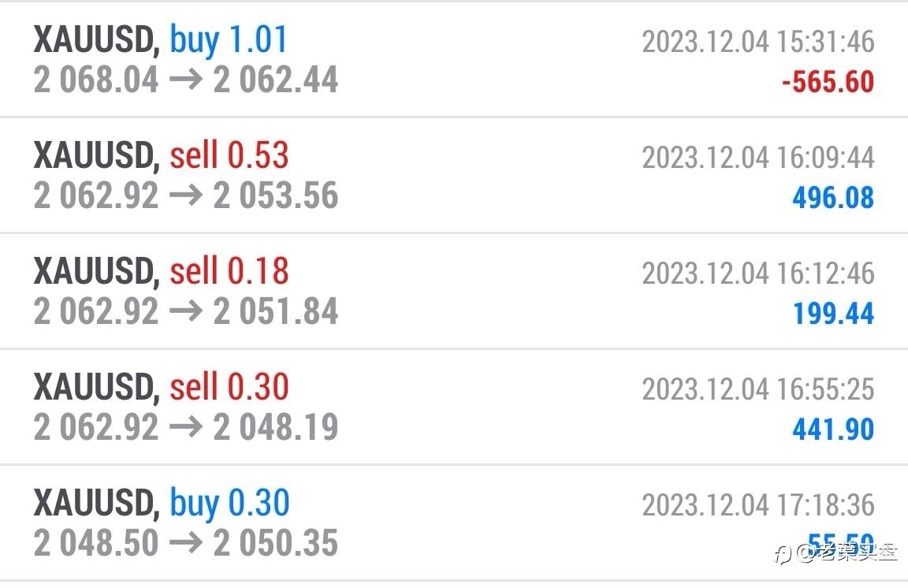Tap price line 2 062.92 → 2 051.84
The height and width of the screenshot is (588, 908).
point(186,312)
